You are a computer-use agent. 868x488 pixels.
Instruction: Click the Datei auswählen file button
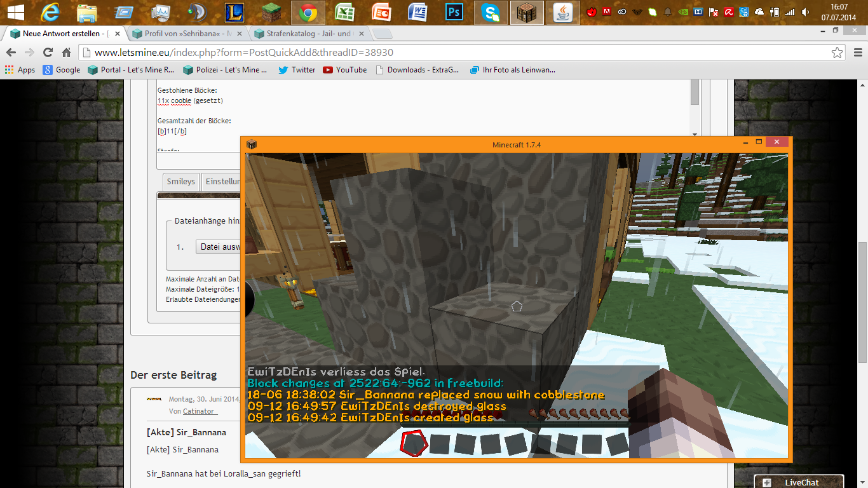(219, 247)
